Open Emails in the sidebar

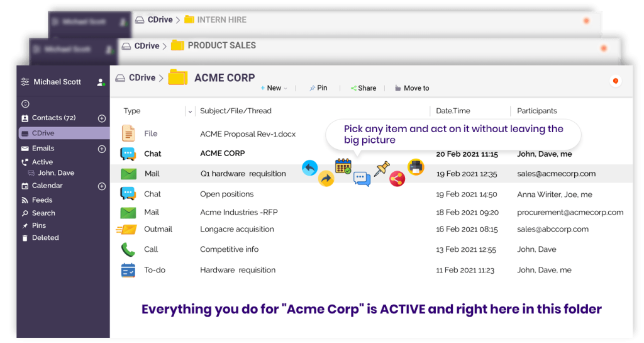pyautogui.click(x=43, y=149)
